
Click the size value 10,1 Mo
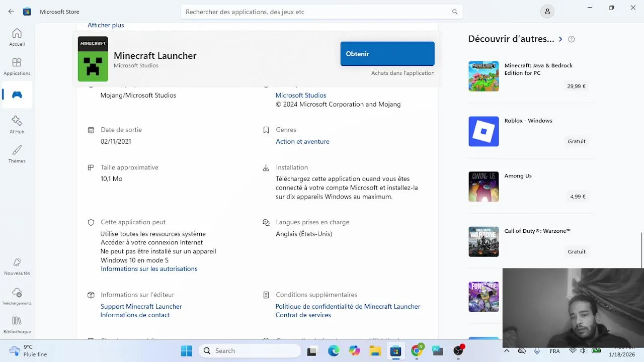pyautogui.click(x=111, y=178)
